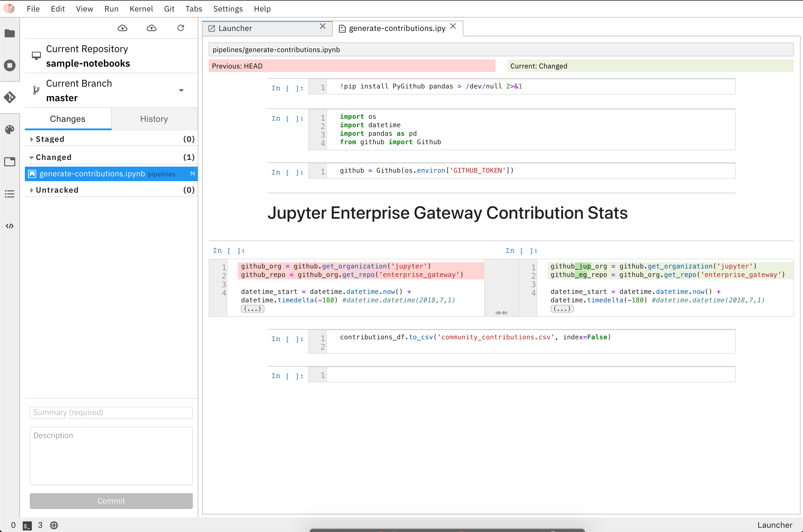The height and width of the screenshot is (532, 803).
Task: Click the Commit button to save changes
Action: click(x=111, y=501)
